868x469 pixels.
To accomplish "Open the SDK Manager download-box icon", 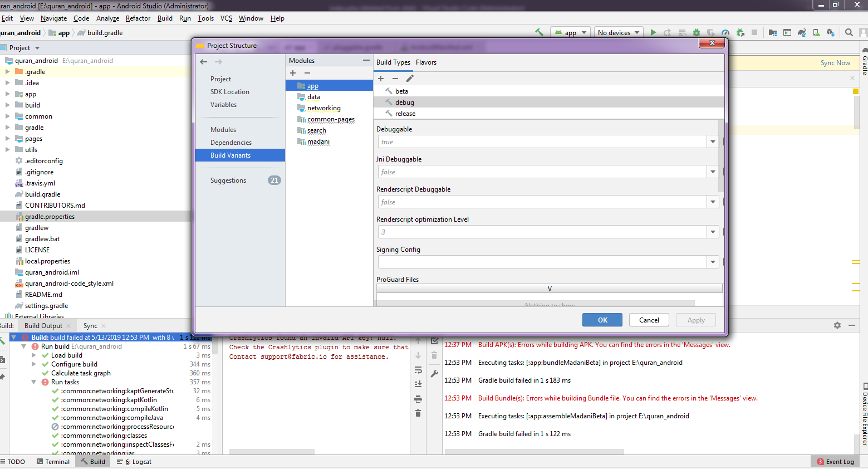I will (831, 32).
